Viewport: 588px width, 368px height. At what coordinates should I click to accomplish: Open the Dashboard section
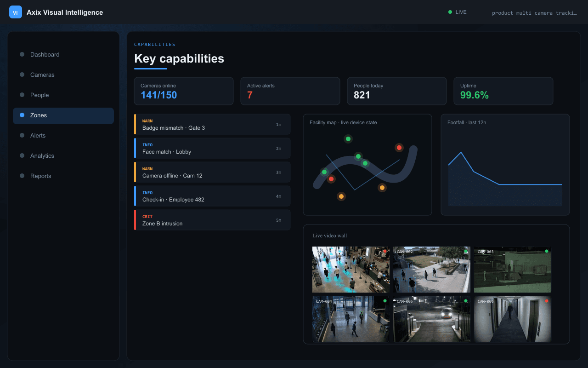pos(63,54)
